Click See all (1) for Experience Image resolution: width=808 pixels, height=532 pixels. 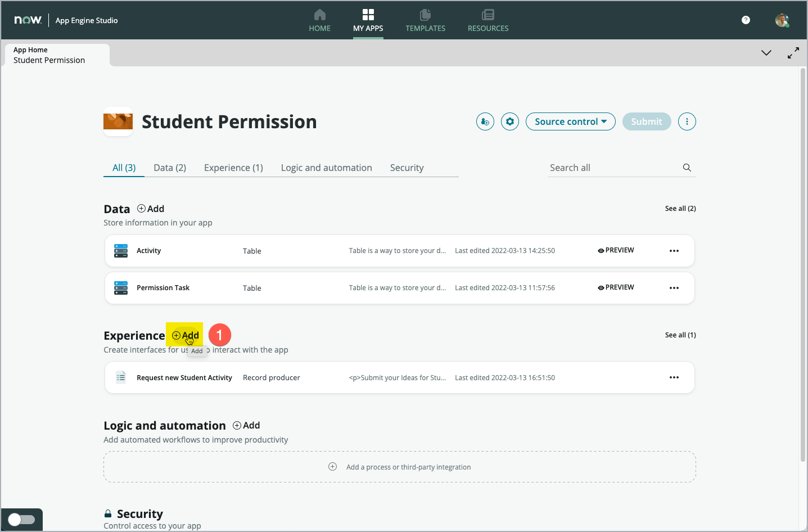tap(680, 335)
